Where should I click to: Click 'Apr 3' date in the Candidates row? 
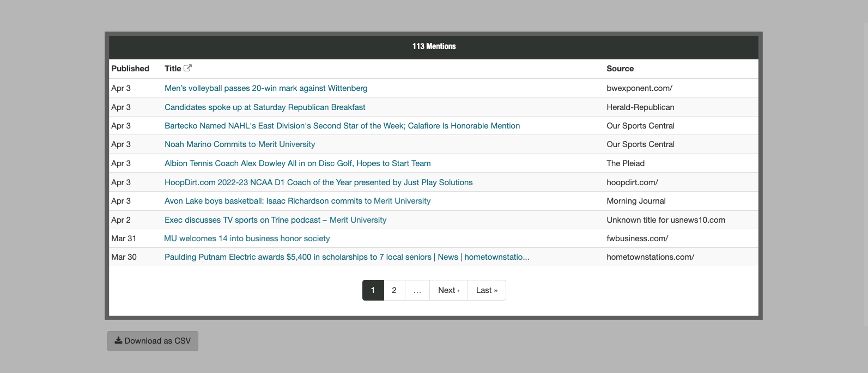pyautogui.click(x=121, y=107)
